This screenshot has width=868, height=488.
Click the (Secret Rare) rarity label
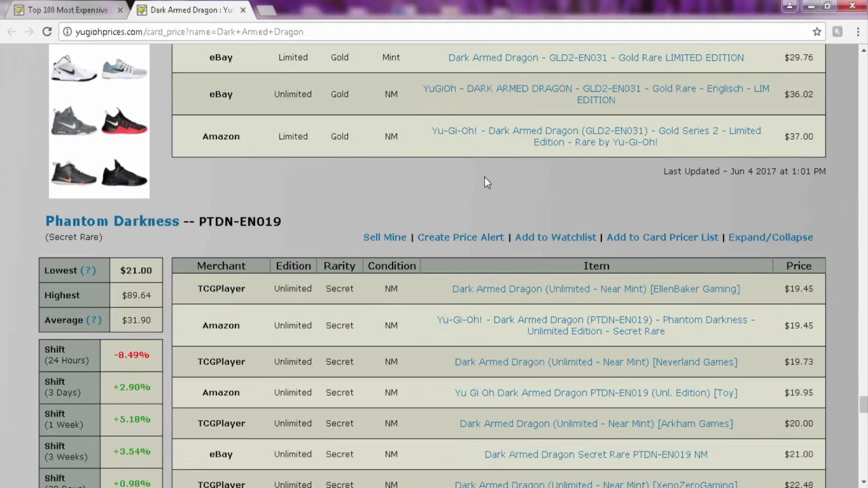(73, 237)
